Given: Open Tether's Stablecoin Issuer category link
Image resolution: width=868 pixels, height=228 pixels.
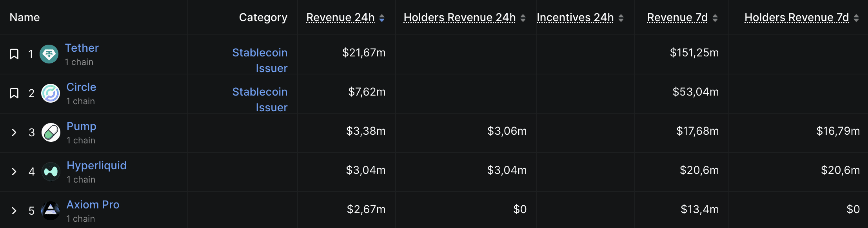Looking at the screenshot, I should [260, 60].
